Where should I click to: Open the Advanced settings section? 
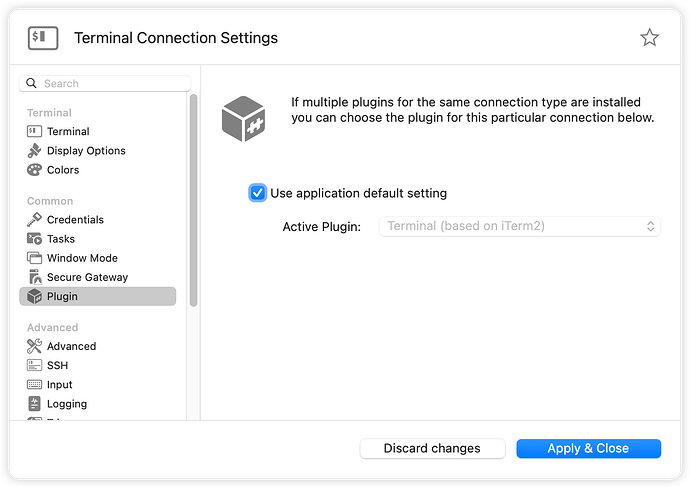click(x=71, y=346)
